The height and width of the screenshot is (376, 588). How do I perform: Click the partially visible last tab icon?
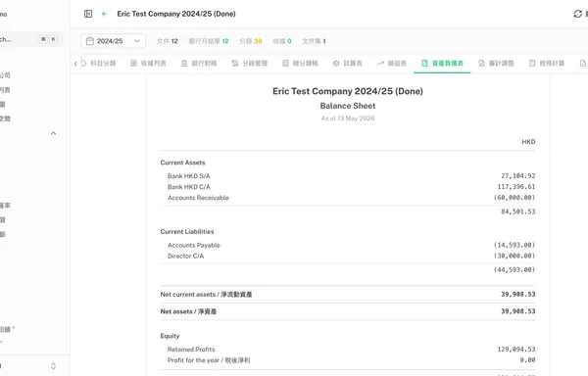tap(583, 64)
